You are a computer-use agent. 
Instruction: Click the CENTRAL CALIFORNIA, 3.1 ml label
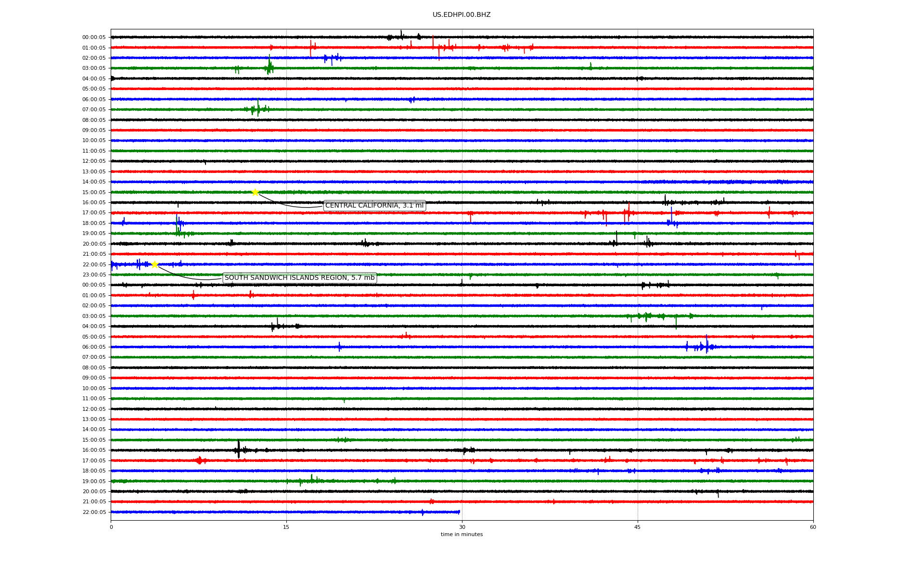click(x=374, y=206)
